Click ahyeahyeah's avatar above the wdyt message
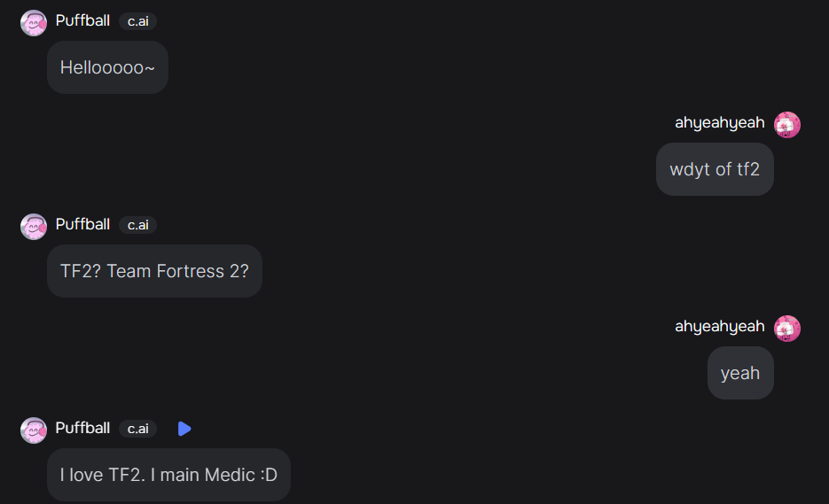Screen dimensions: 829x504 [x=786, y=125]
